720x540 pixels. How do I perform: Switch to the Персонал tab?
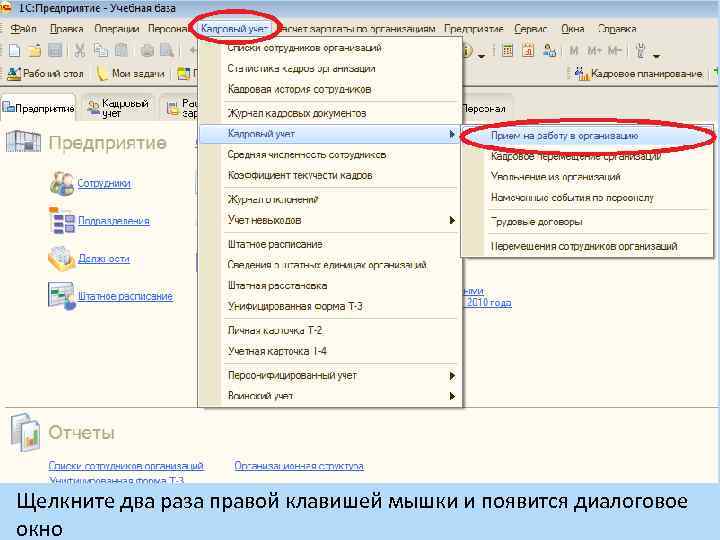[x=484, y=109]
